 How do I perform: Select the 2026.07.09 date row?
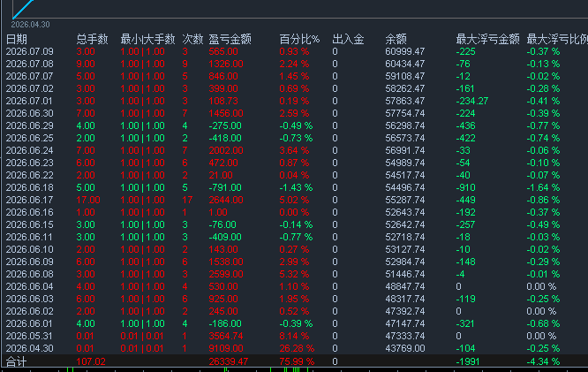pyautogui.click(x=294, y=51)
